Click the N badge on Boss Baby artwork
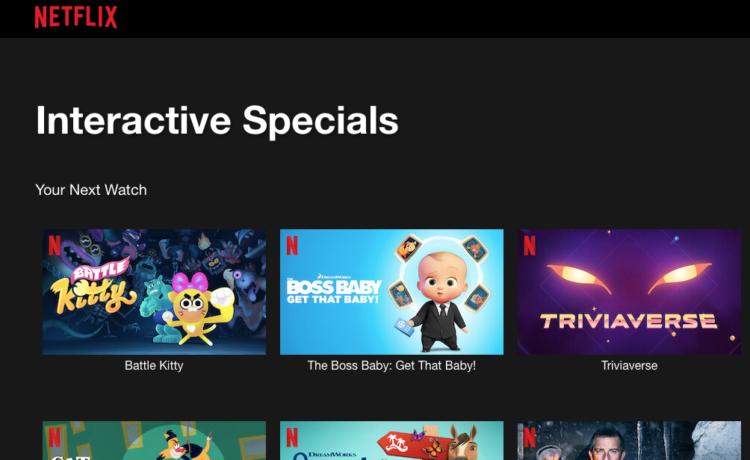Viewport: 750px width, 460px height. [x=292, y=245]
